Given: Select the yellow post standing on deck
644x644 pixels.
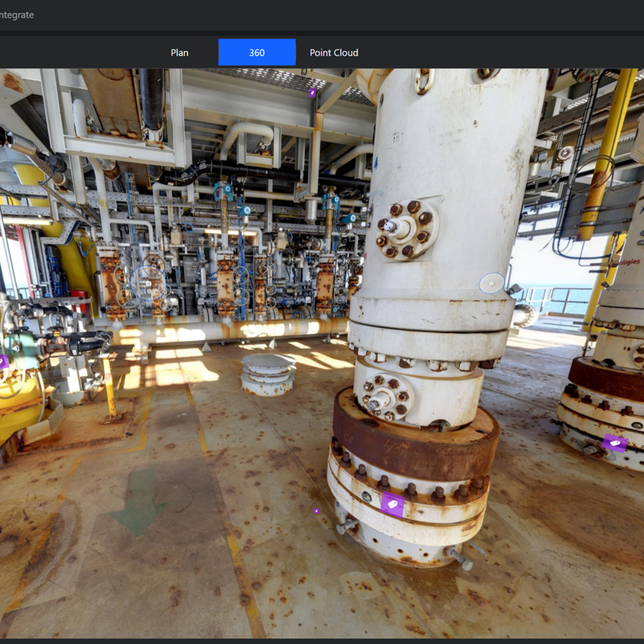Looking at the screenshot, I should [x=108, y=389].
